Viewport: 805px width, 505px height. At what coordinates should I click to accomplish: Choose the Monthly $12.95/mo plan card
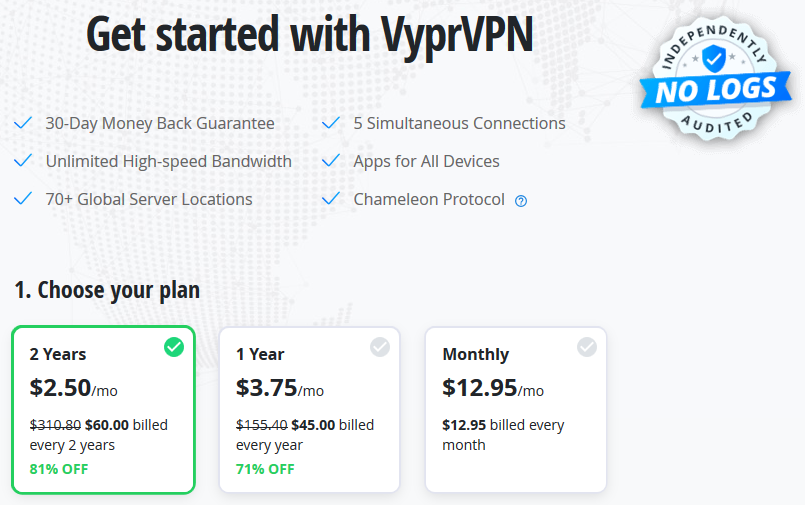tap(516, 410)
